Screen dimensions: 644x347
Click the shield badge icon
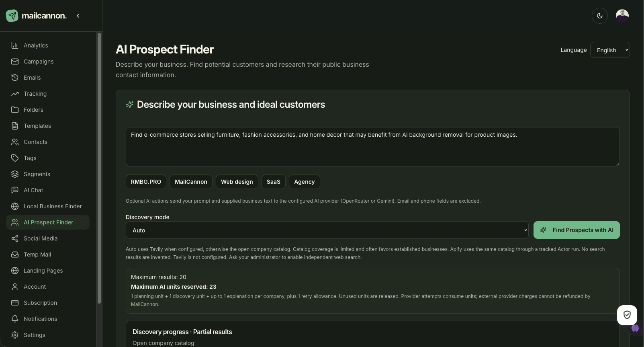[627, 315]
